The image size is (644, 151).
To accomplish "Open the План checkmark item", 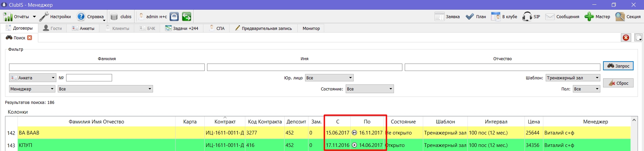I will pos(476,16).
